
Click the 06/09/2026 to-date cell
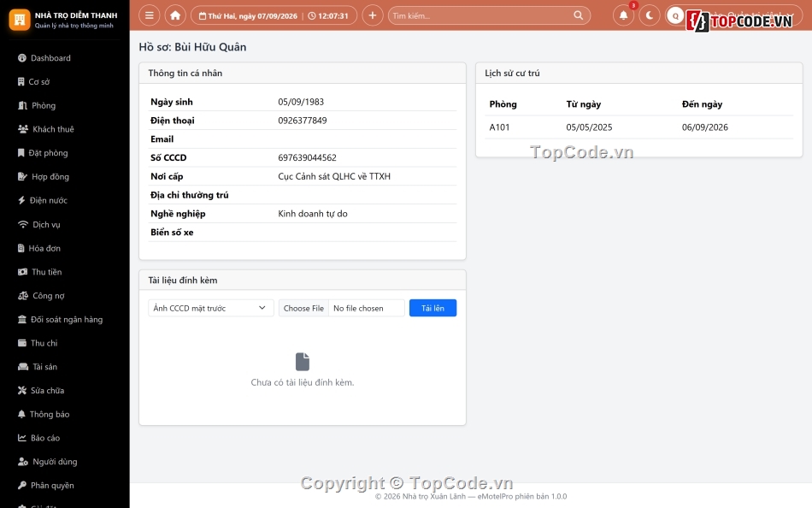[705, 127]
